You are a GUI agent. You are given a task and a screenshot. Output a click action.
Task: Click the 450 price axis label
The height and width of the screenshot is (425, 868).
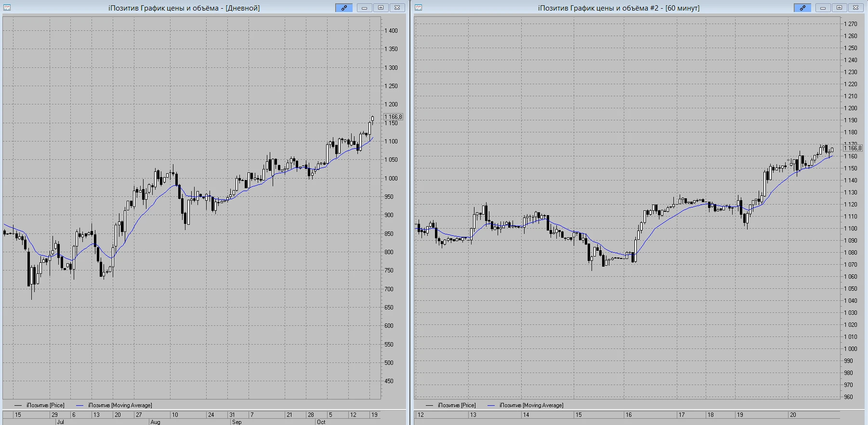tap(389, 381)
